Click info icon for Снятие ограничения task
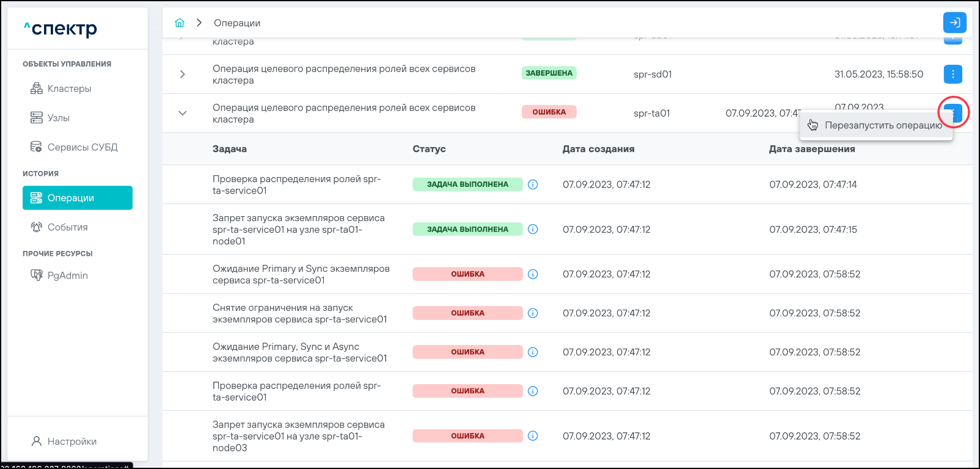The image size is (980, 469). [533, 313]
